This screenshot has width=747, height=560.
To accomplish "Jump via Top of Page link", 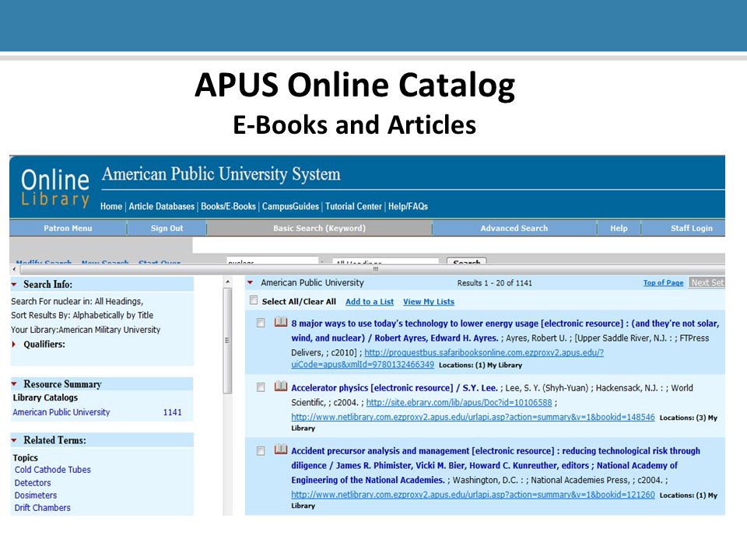I will point(663,283).
